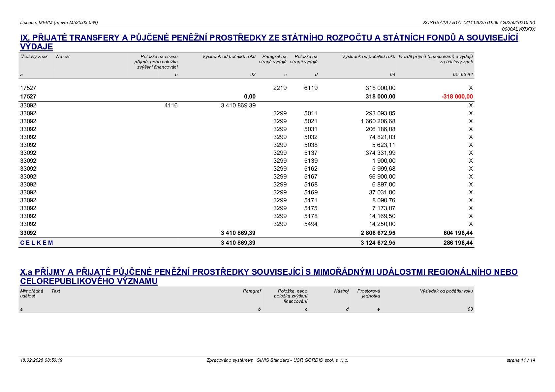
Task: Click the value 1 660 206,68
Action: coord(378,121)
